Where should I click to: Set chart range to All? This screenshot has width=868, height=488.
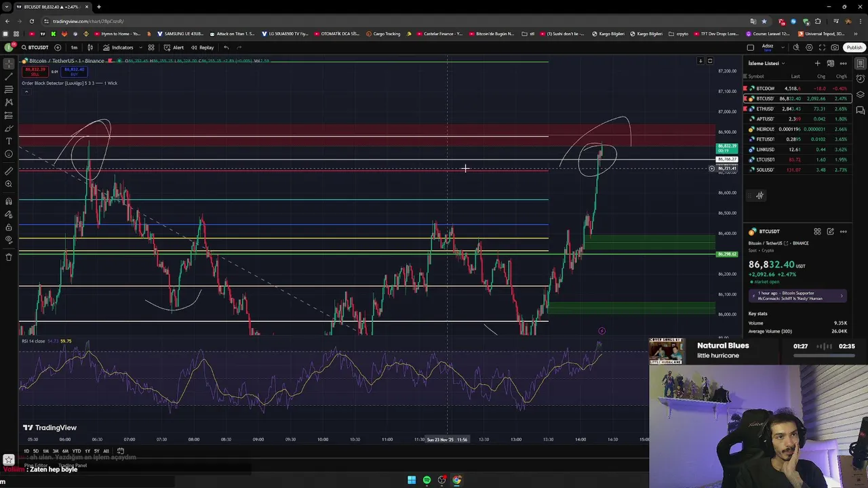(106, 451)
